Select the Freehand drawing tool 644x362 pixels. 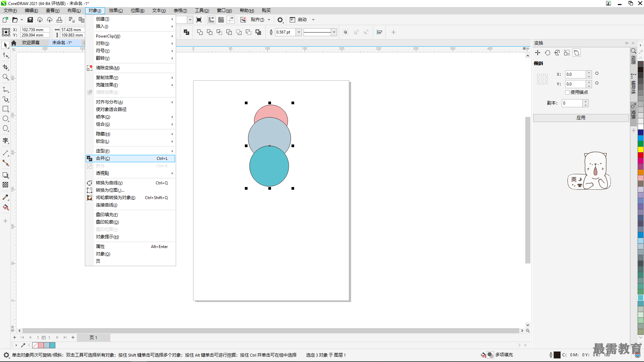(x=5, y=89)
